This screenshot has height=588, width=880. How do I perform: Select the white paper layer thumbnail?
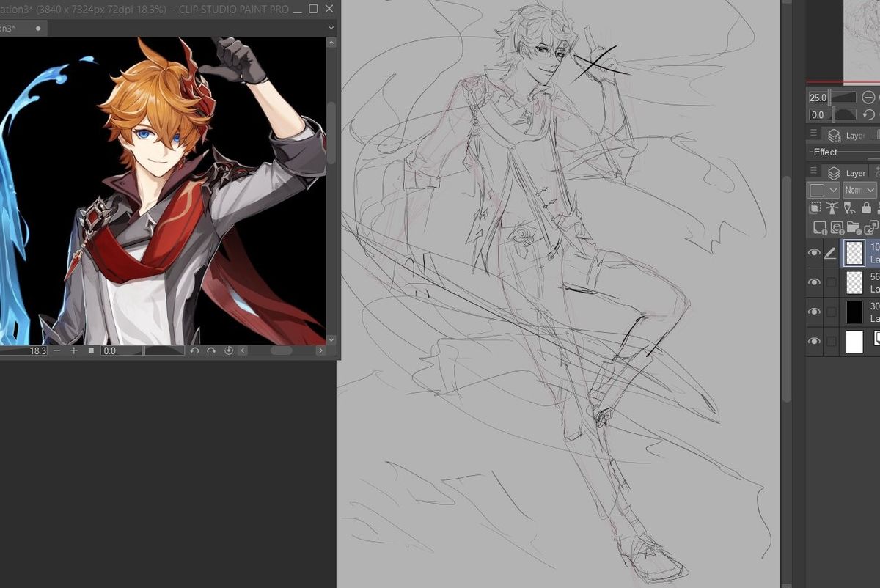854,341
